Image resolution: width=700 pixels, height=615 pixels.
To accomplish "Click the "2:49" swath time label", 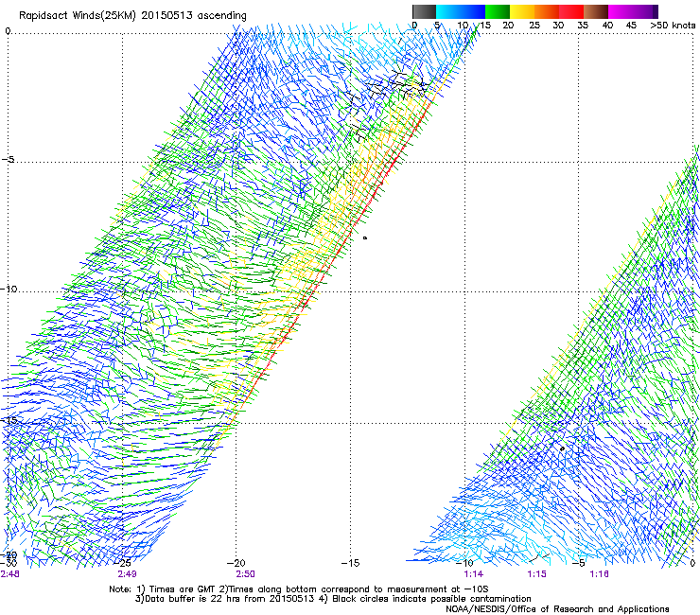I will click(128, 574).
